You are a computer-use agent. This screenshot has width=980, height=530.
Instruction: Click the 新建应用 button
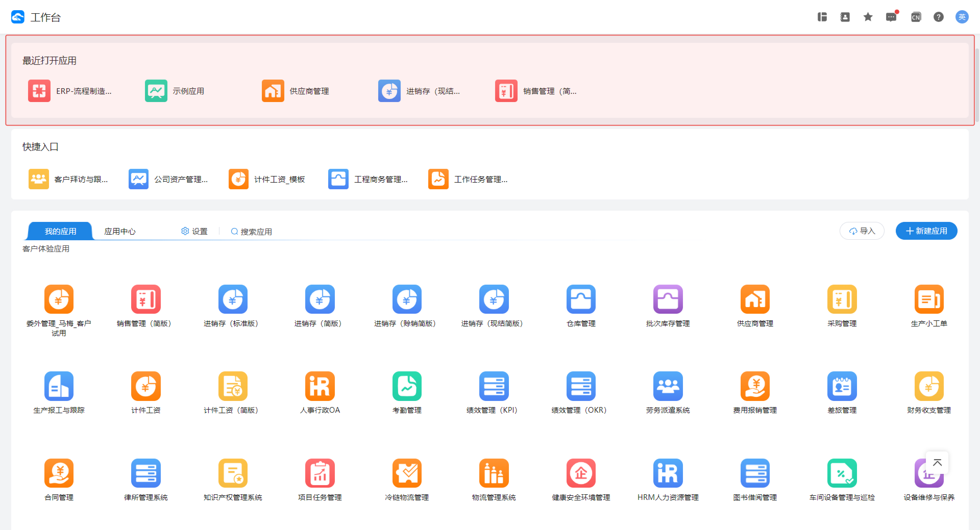926,231
